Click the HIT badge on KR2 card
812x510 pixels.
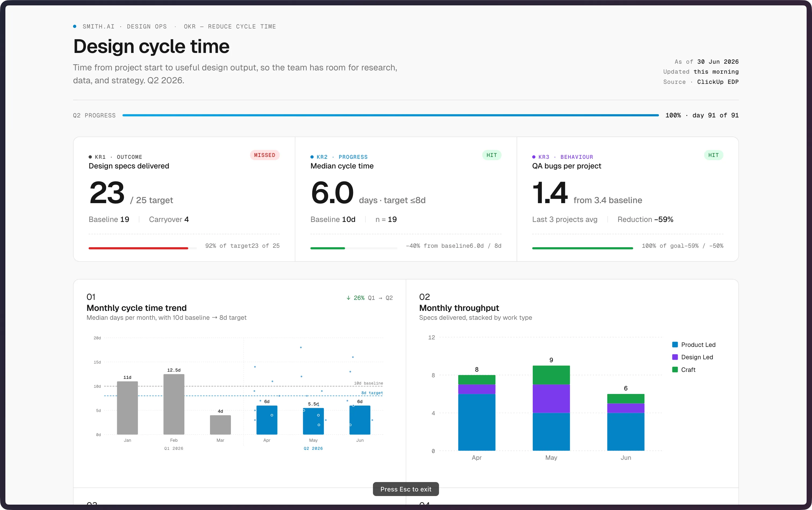[491, 155]
